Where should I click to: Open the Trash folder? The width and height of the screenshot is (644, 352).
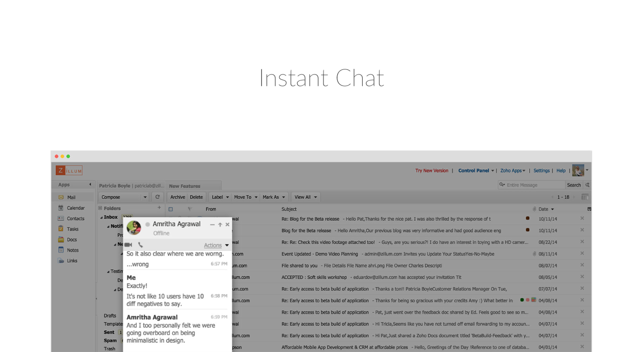pyautogui.click(x=110, y=348)
